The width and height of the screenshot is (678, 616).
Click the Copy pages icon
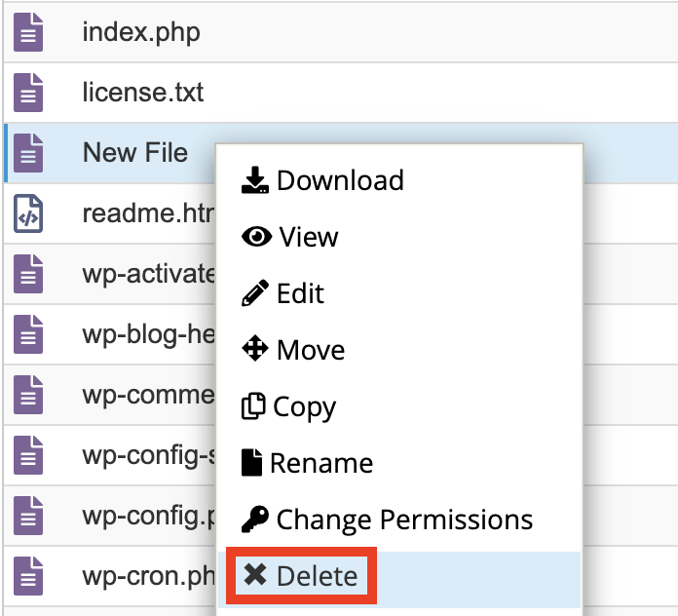pos(253,405)
